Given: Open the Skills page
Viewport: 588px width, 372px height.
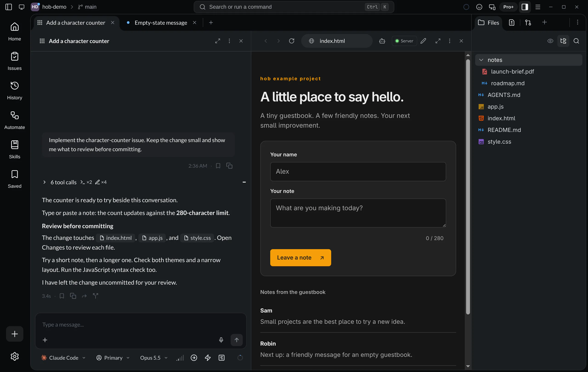Looking at the screenshot, I should point(14,150).
